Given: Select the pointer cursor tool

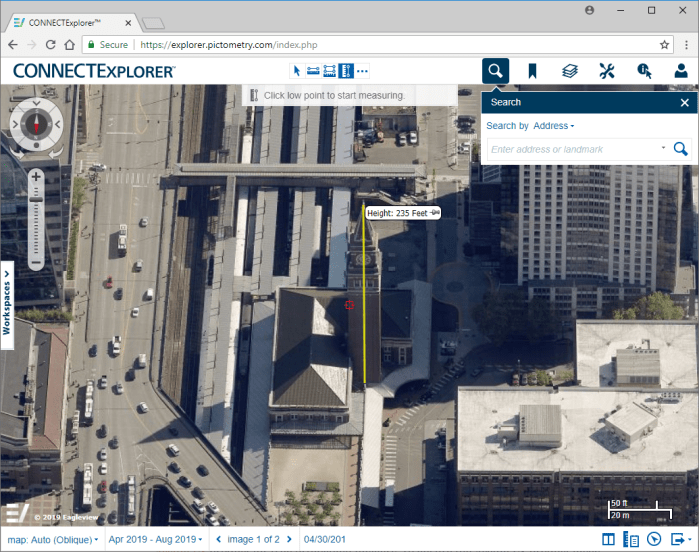Looking at the screenshot, I should point(297,70).
